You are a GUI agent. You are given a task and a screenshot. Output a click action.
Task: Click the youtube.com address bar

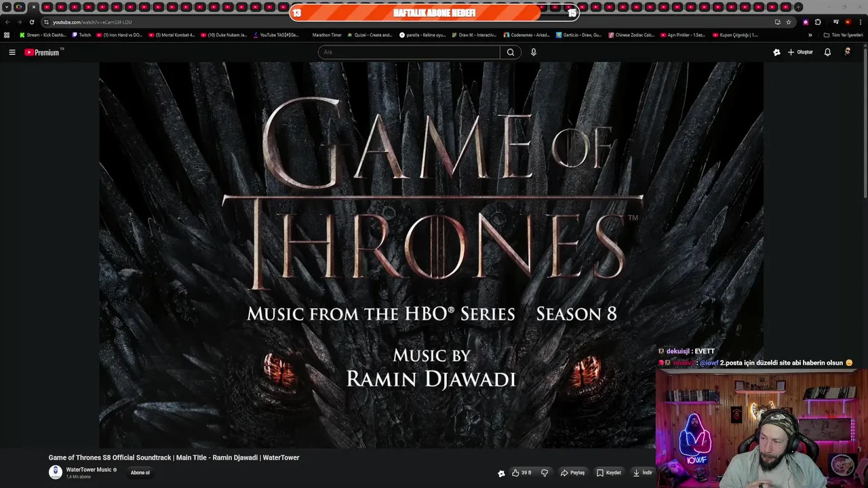[x=407, y=22]
